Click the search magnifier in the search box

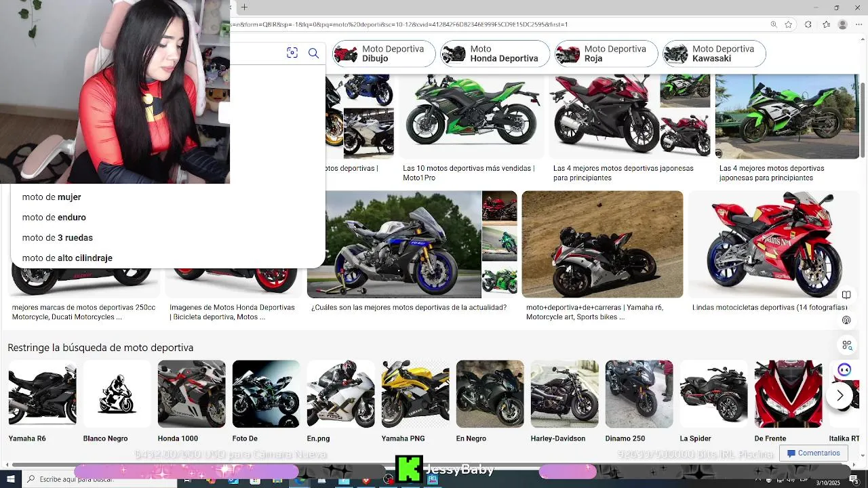tap(313, 53)
